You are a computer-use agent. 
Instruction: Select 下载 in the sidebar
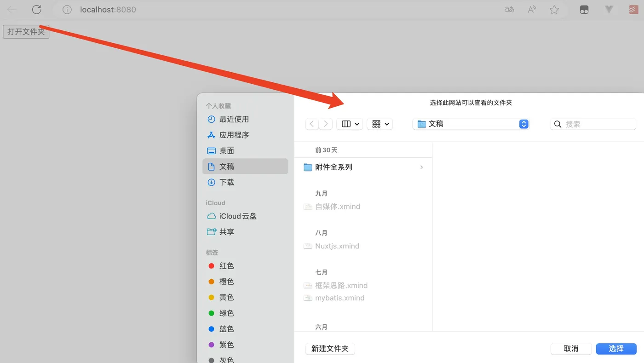coord(245,182)
